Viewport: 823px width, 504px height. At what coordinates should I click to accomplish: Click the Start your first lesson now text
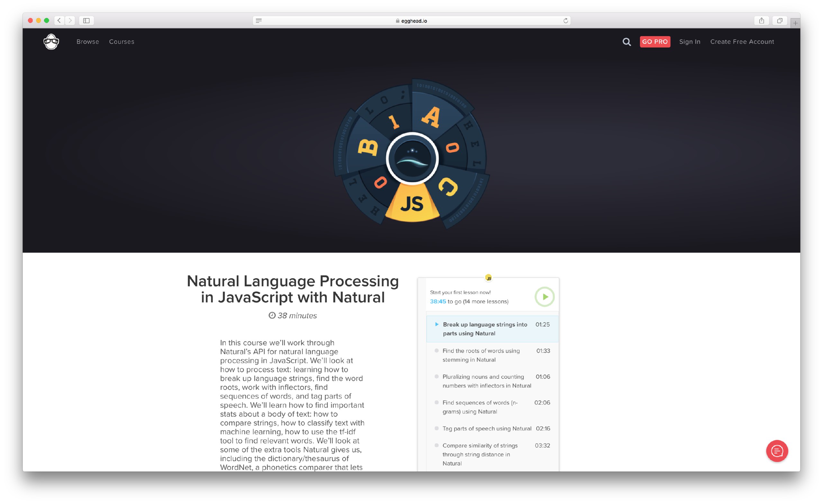click(460, 292)
